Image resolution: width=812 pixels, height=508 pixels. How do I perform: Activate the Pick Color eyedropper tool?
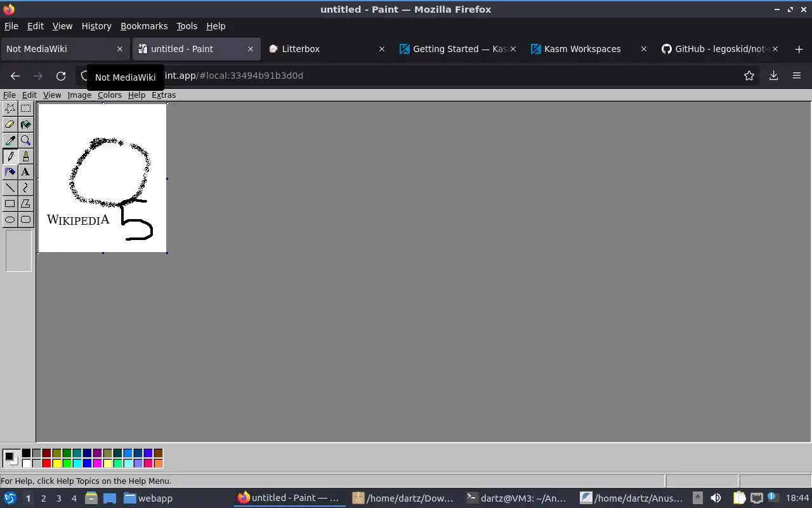[x=10, y=140]
